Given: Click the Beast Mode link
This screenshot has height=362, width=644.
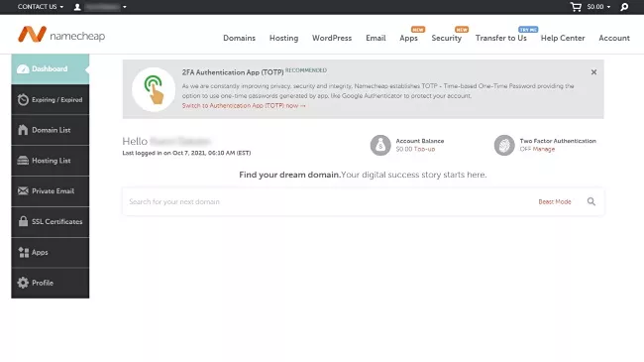Looking at the screenshot, I should pyautogui.click(x=555, y=201).
